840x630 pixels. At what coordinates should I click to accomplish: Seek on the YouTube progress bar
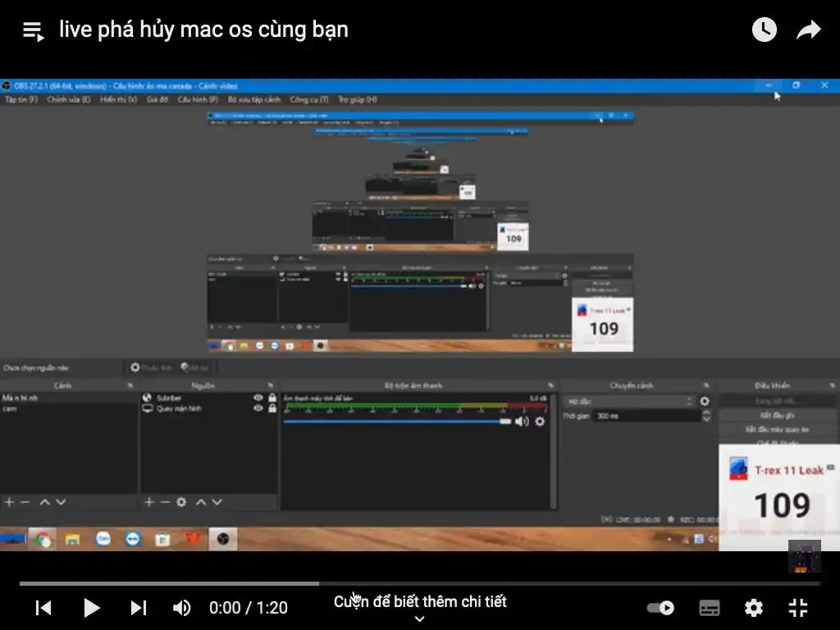coord(420,583)
